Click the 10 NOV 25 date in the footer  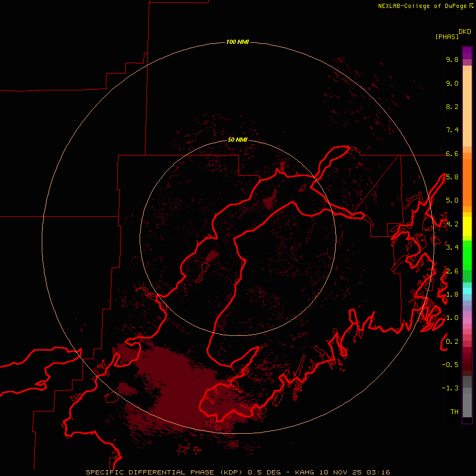point(341,472)
